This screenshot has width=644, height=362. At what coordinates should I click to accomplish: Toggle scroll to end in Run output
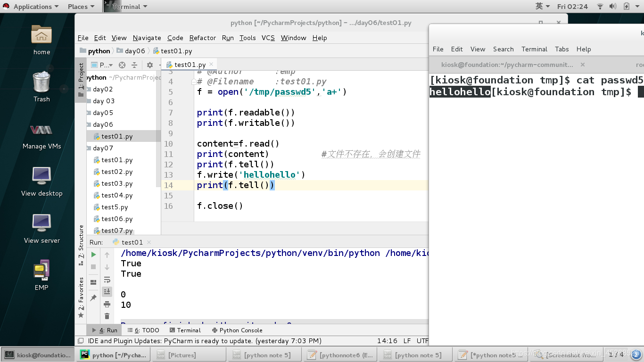107,292
